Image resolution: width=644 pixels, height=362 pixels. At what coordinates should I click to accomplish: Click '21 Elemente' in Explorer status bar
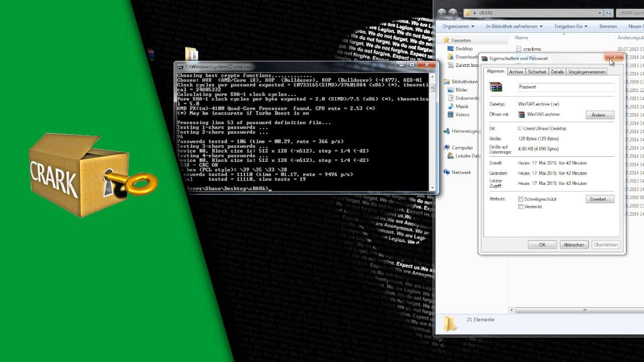point(480,320)
